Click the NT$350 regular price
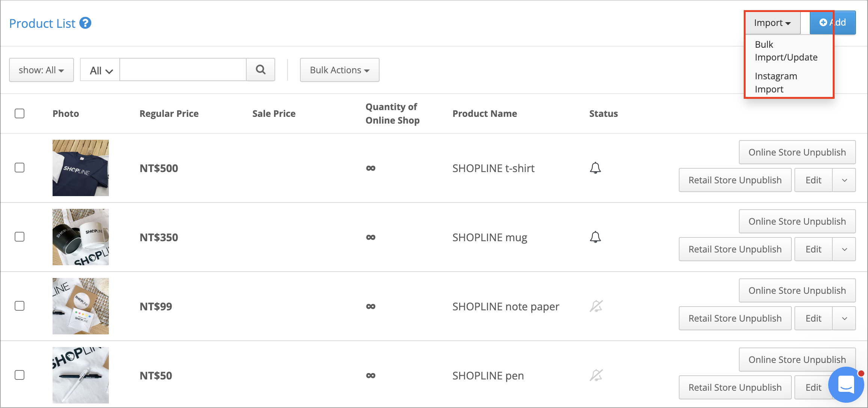The height and width of the screenshot is (408, 868). 159,237
